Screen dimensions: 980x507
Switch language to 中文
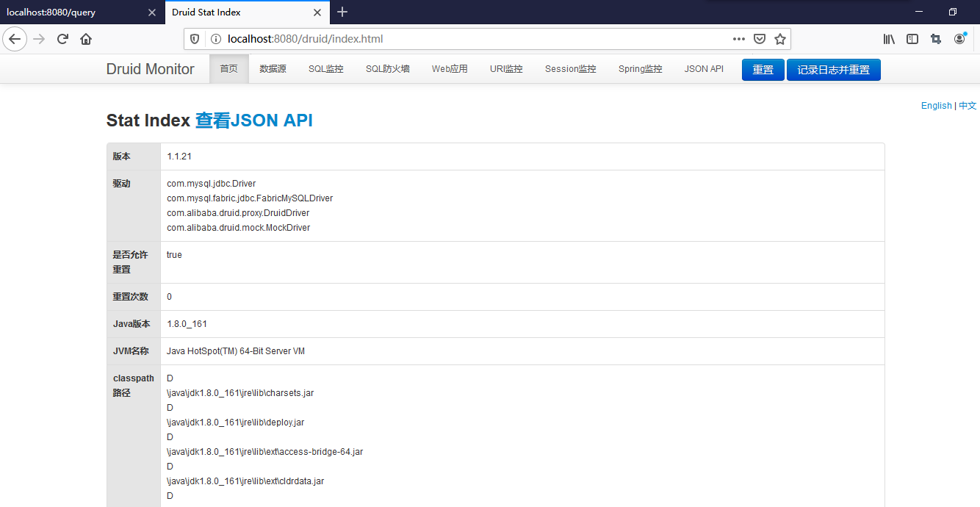[968, 106]
